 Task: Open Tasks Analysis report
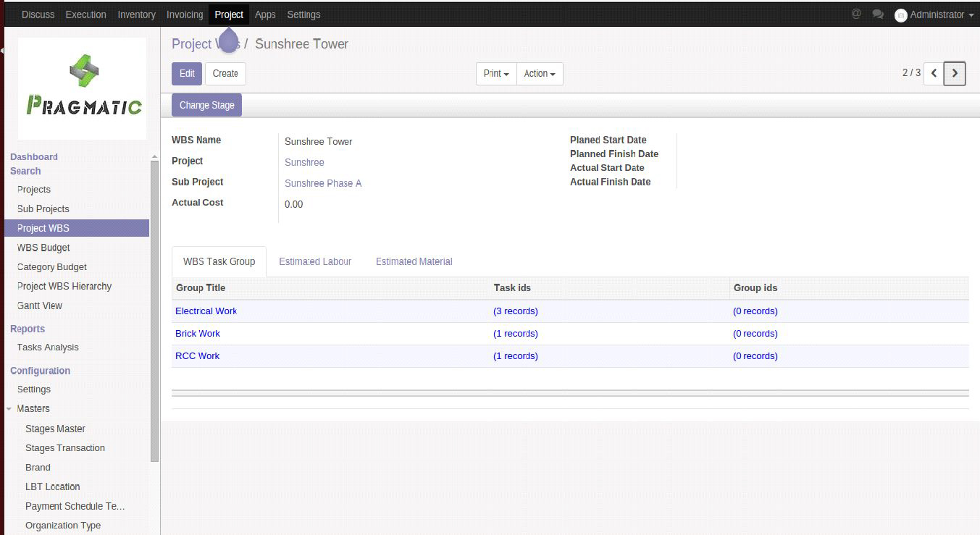pos(48,347)
